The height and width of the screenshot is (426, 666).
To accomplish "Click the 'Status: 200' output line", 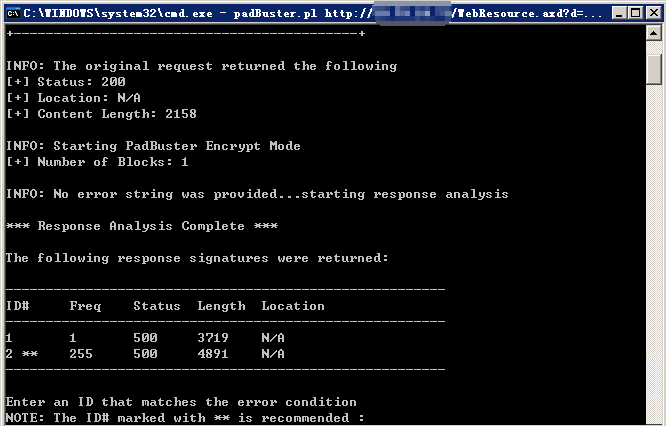I will [66, 82].
